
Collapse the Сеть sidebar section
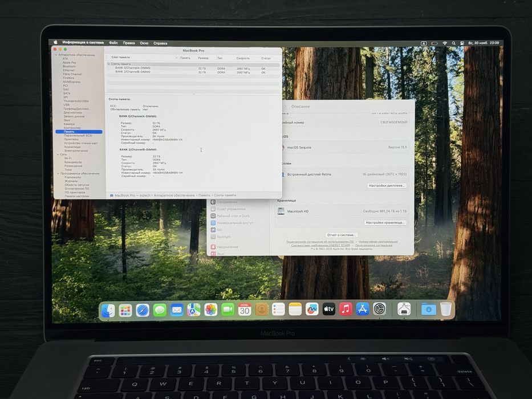click(58, 154)
